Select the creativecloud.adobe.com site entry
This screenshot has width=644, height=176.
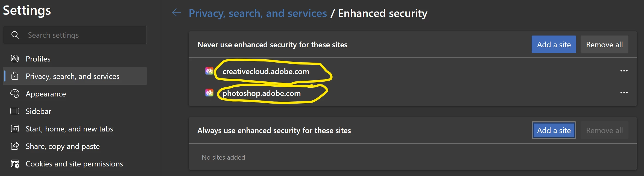413,71
